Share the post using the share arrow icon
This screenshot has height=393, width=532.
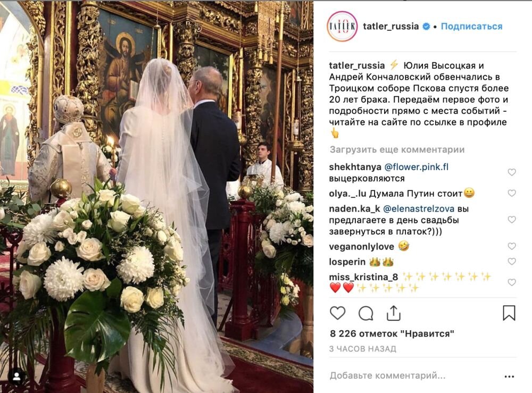[394, 313]
